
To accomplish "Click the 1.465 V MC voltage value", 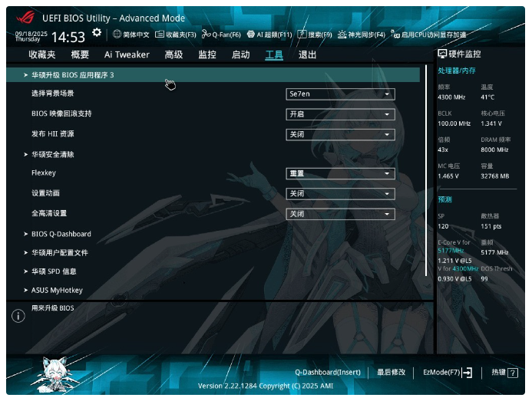I will pyautogui.click(x=448, y=176).
